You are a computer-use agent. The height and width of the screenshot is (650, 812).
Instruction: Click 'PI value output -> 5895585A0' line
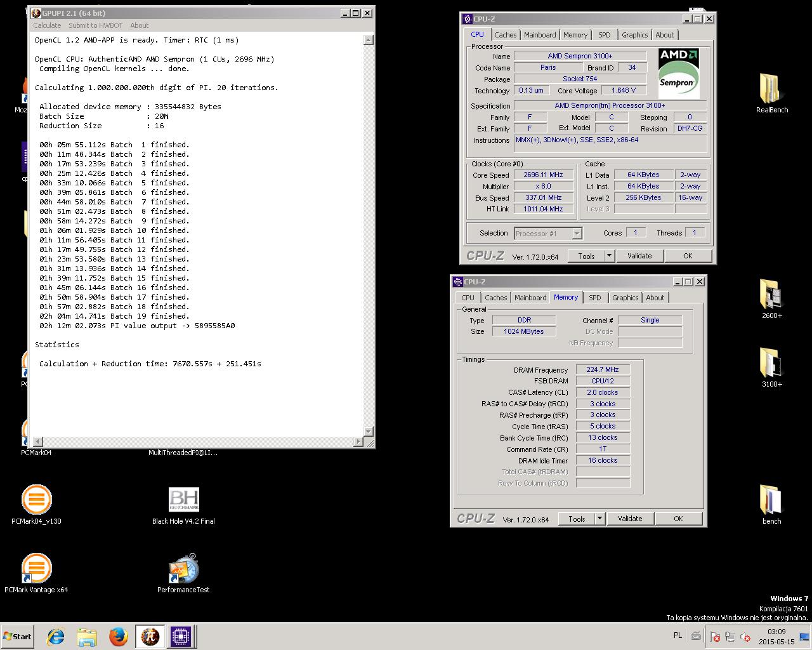tap(137, 326)
